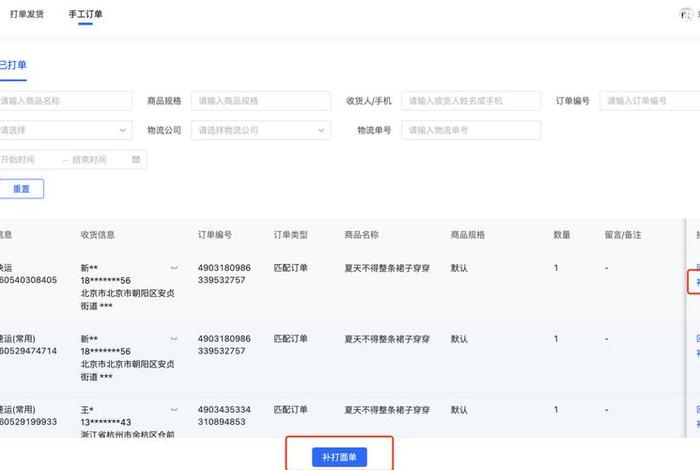The height and width of the screenshot is (470, 700).
Task: Click the 数量 column header
Action: tap(562, 235)
